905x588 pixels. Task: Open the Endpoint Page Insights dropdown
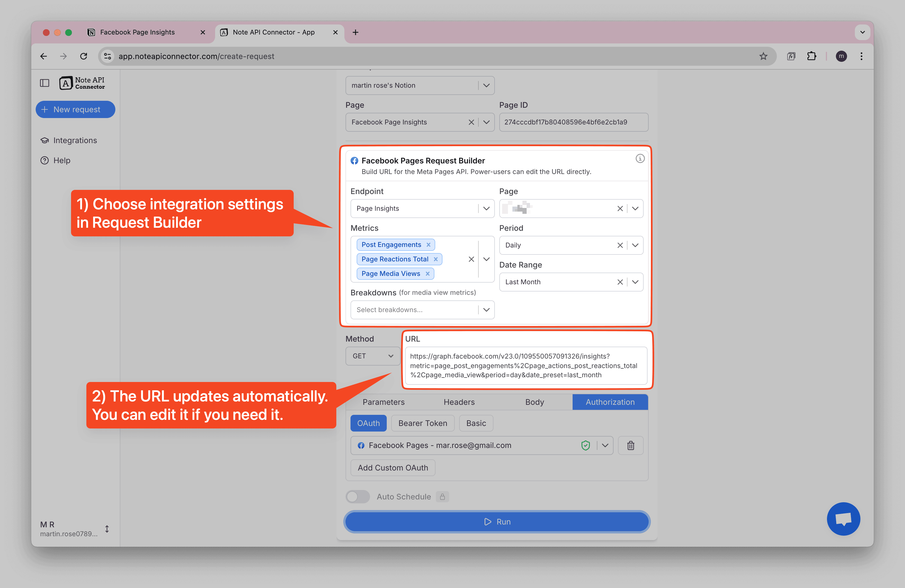(422, 208)
